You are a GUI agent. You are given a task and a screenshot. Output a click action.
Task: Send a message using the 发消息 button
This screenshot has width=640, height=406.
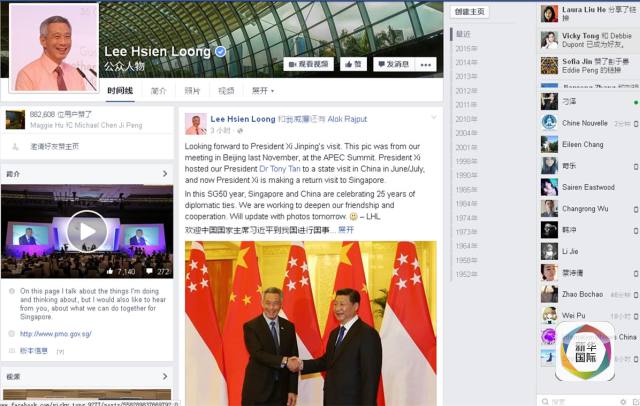pos(394,64)
